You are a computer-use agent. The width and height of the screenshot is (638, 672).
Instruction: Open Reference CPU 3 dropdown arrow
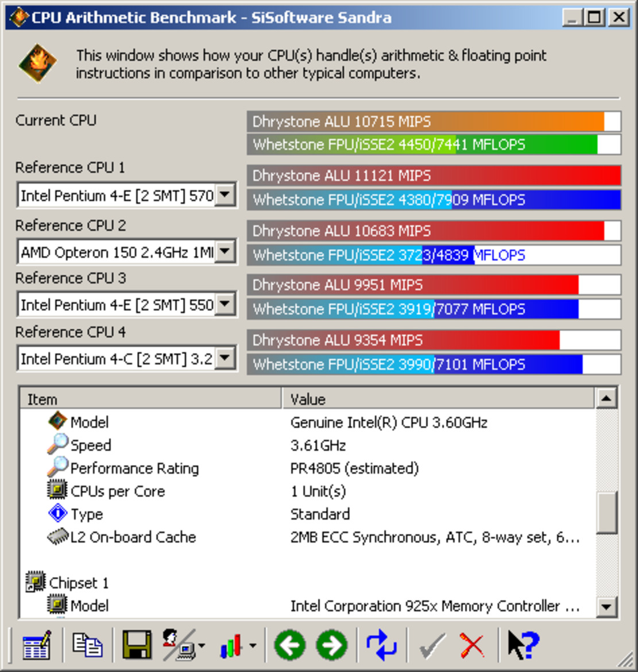pos(225,304)
